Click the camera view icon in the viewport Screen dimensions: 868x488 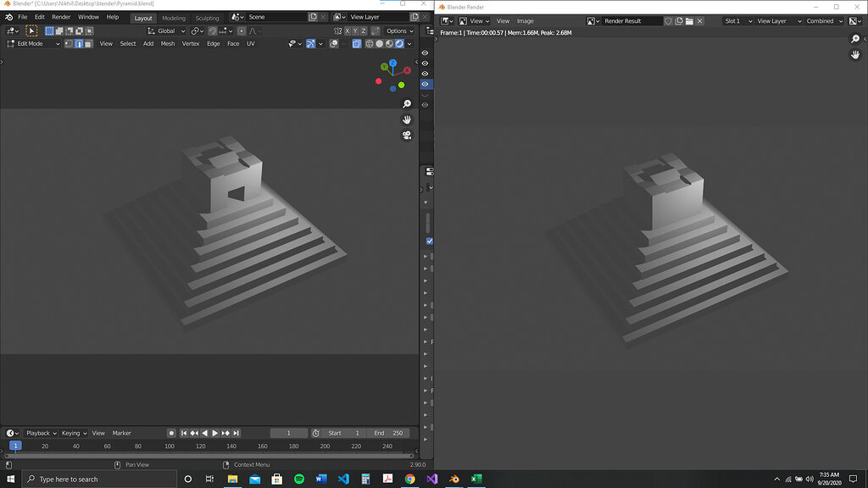click(407, 135)
